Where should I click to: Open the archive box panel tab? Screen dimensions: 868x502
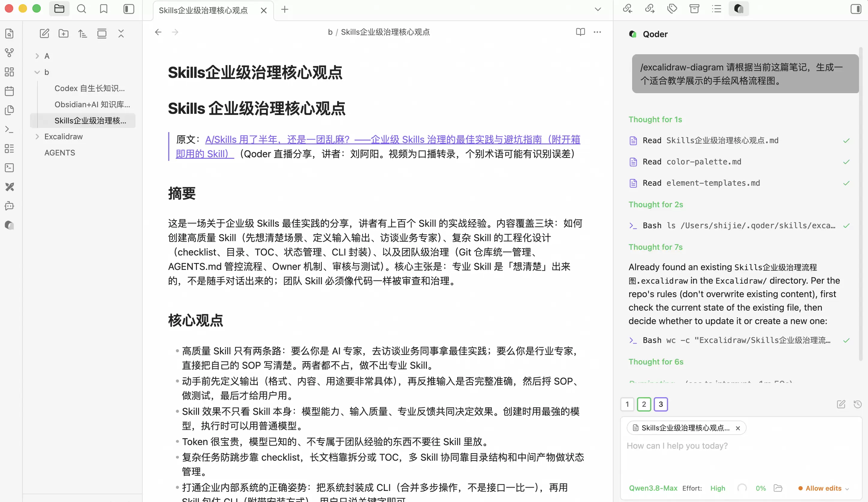tap(694, 9)
